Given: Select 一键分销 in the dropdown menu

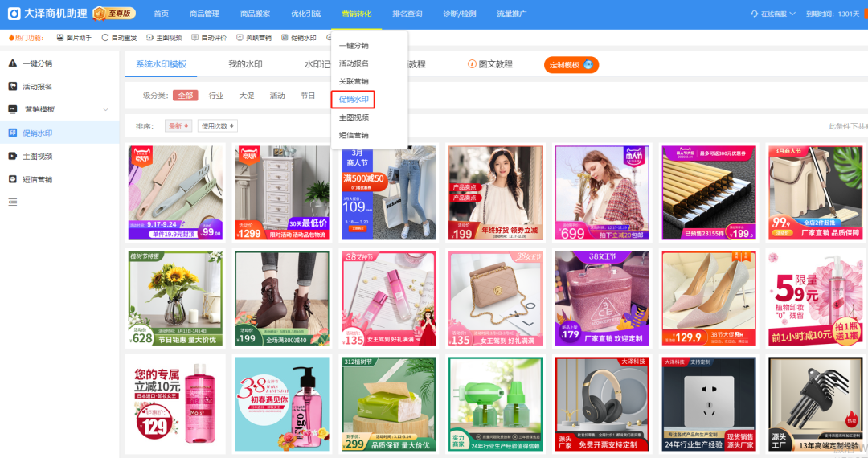Looking at the screenshot, I should [x=354, y=45].
